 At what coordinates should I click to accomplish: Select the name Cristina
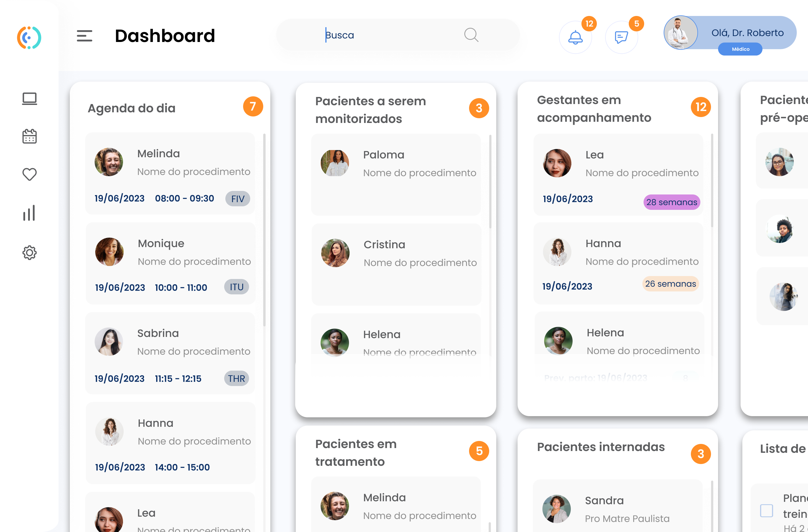384,245
